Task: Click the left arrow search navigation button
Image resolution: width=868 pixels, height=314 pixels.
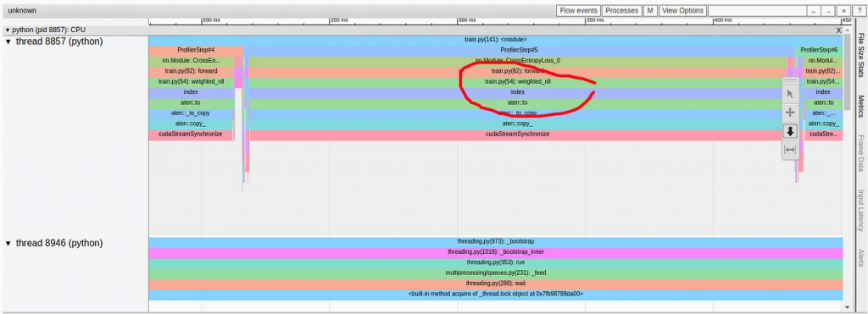Action: pyautogui.click(x=813, y=10)
